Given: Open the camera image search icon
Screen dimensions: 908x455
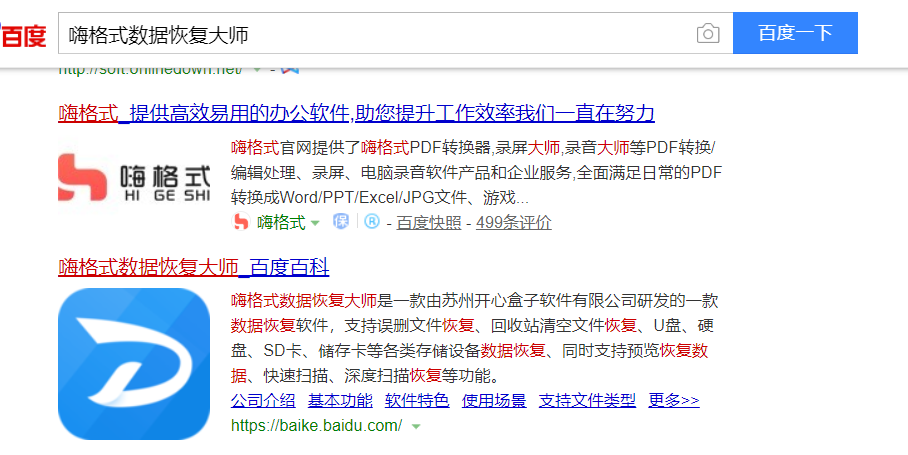Looking at the screenshot, I should [x=708, y=34].
